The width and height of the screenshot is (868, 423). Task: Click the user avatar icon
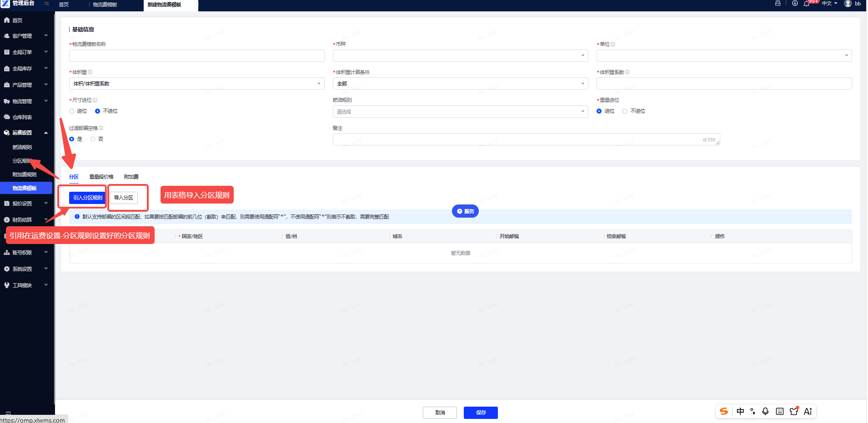848,3
